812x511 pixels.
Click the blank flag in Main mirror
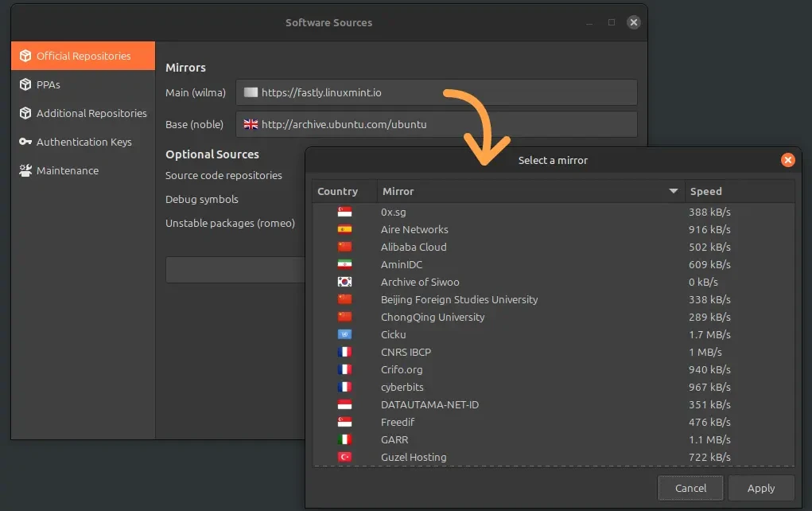click(x=251, y=92)
